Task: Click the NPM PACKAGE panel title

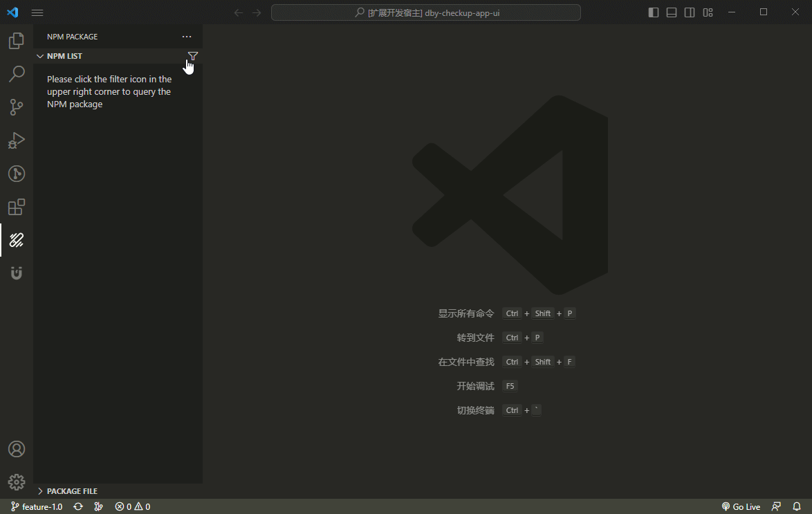Action: click(73, 37)
